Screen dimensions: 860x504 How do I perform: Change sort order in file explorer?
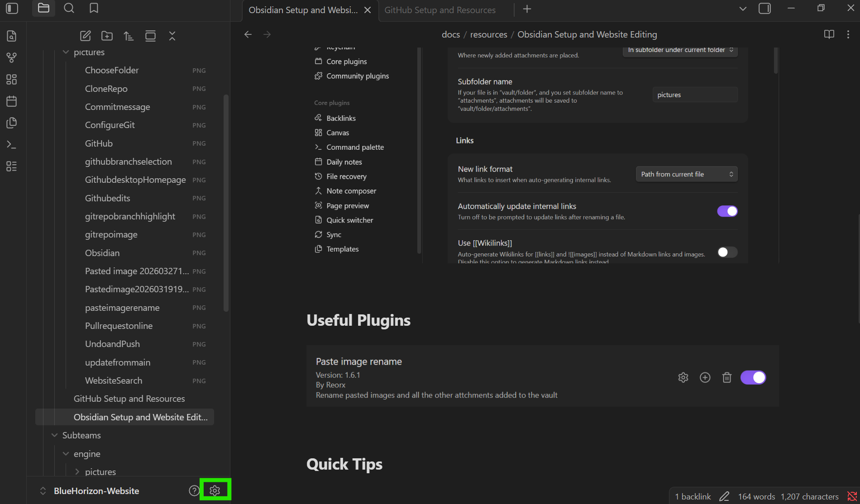129,36
